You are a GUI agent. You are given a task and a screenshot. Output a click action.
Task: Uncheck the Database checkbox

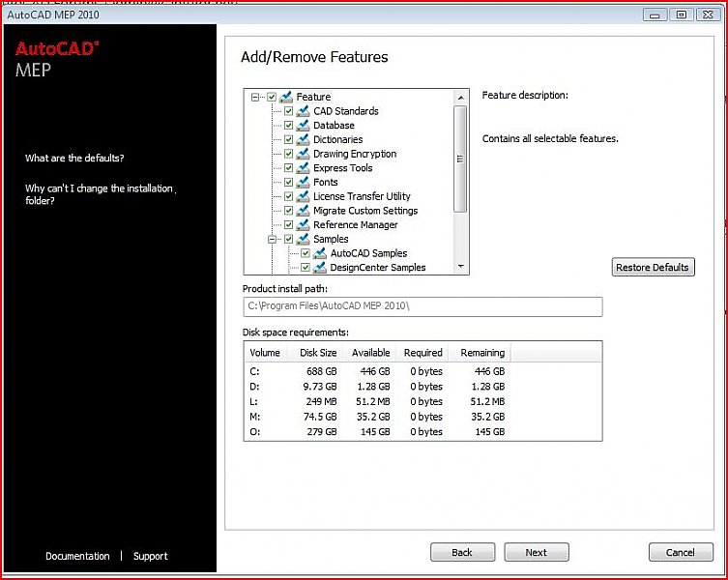(288, 126)
